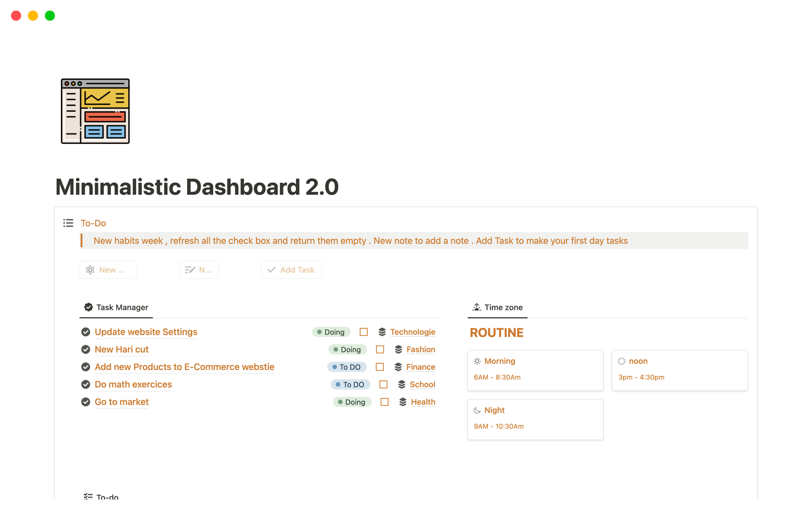Click the sun icon on Morning card
The width and height of the screenshot is (812, 508).
pyautogui.click(x=477, y=361)
